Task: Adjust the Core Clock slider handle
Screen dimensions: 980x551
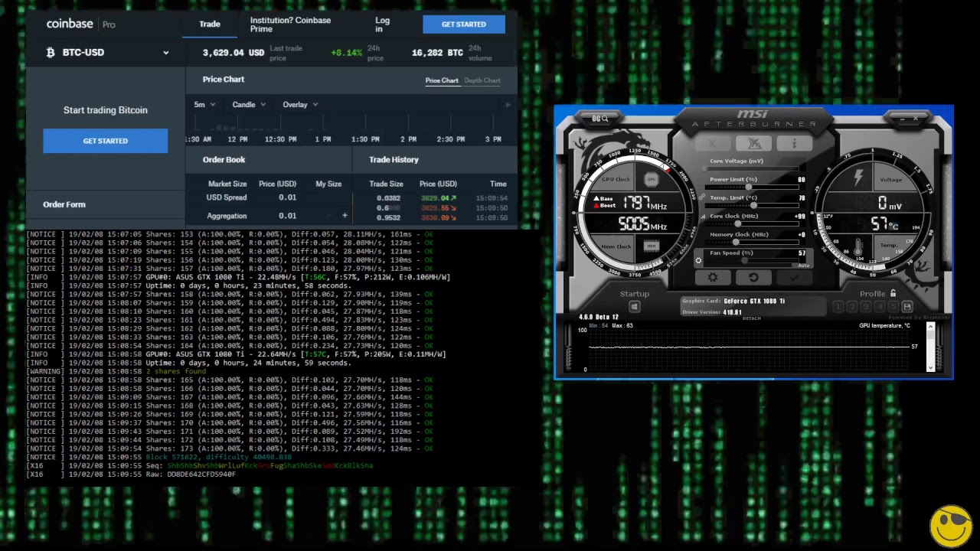Action: (x=737, y=224)
